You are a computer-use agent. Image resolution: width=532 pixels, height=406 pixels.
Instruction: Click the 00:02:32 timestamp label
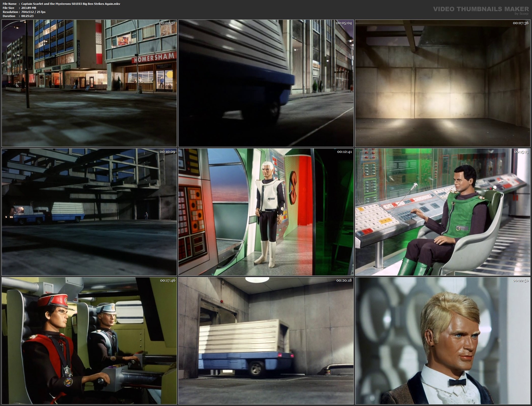click(167, 23)
